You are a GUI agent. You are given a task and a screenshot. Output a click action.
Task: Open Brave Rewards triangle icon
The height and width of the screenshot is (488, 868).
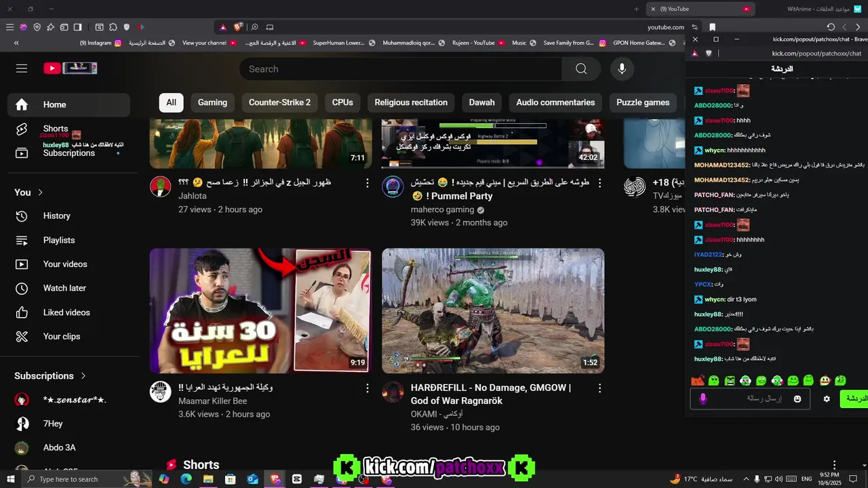[x=222, y=27]
